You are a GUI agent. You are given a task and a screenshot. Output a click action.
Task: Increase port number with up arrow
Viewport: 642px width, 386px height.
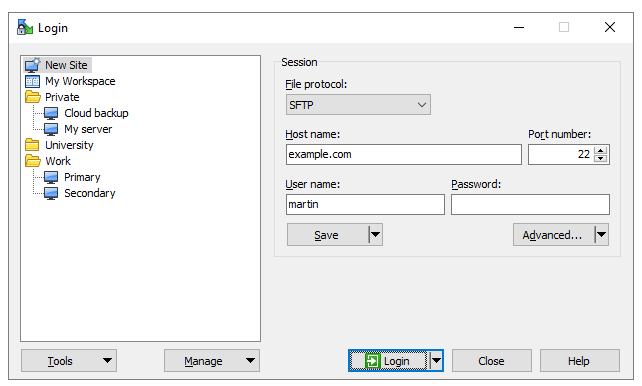click(601, 150)
